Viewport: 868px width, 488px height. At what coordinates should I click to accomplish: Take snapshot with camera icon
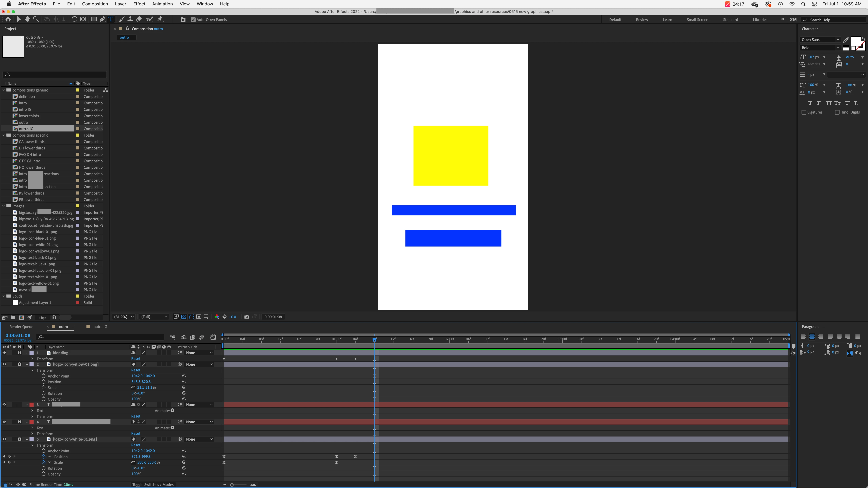coord(247,317)
